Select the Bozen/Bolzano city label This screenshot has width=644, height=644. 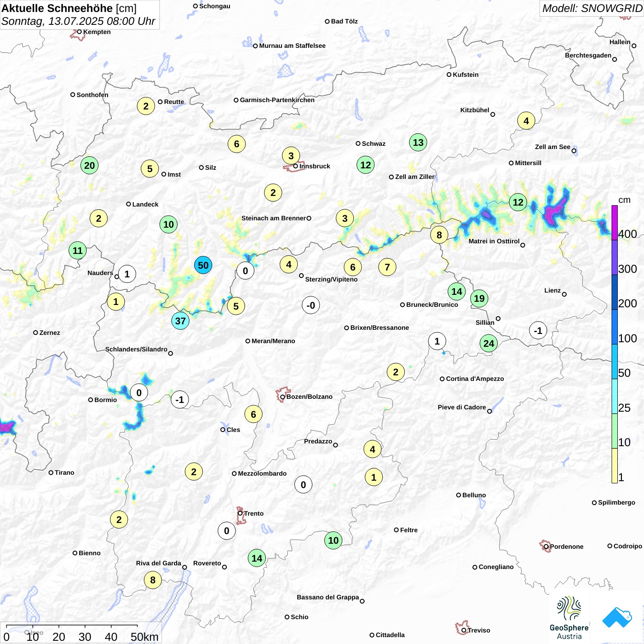pyautogui.click(x=309, y=397)
